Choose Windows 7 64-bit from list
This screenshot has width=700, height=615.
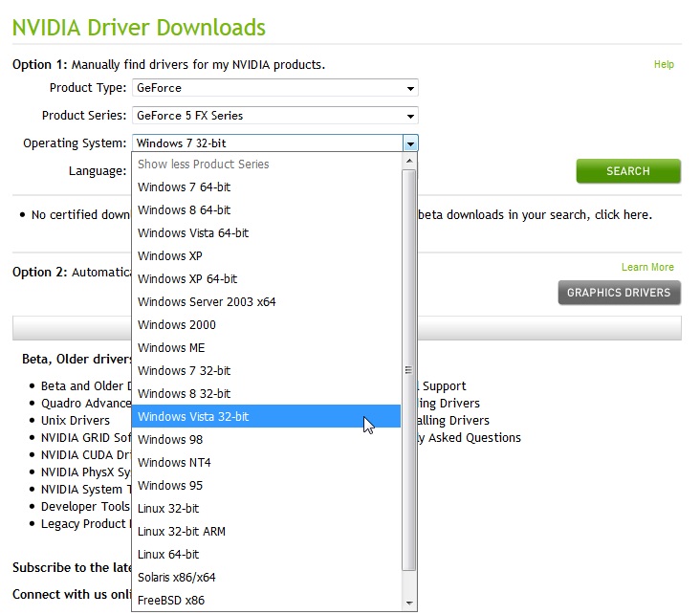(267, 187)
